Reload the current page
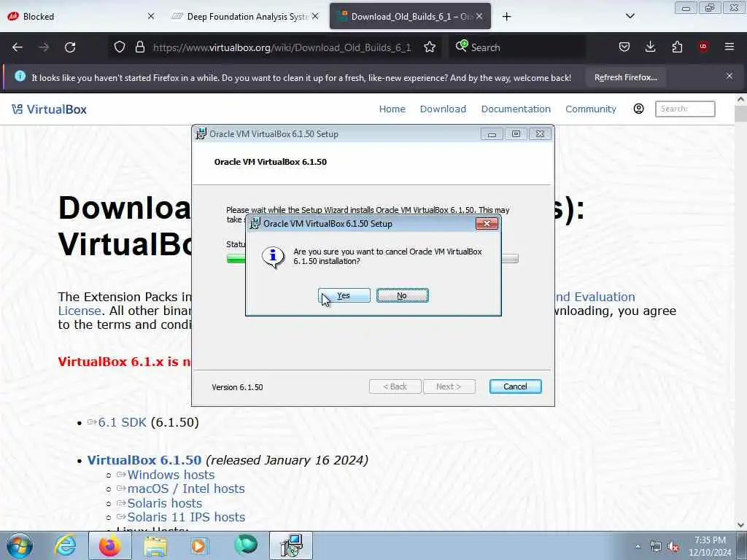This screenshot has height=560, width=747. point(70,47)
